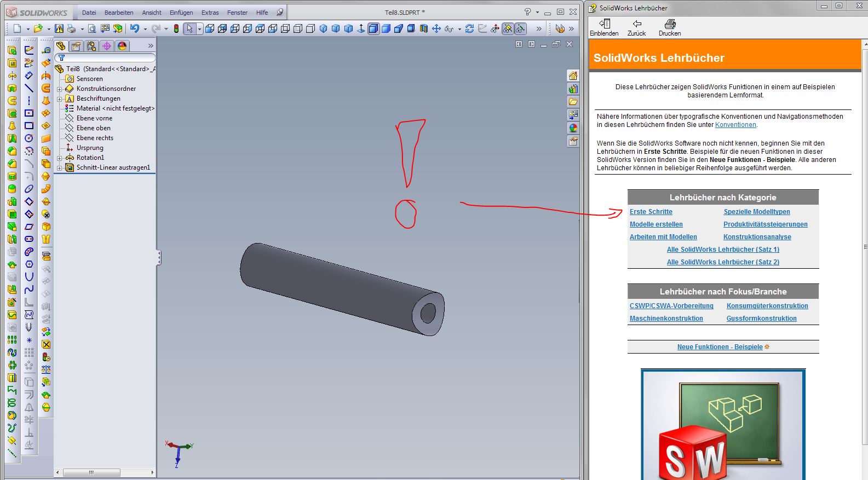Image resolution: width=868 pixels, height=480 pixels.
Task: Click the 3D Sketch tool icon
Action: 29,63
